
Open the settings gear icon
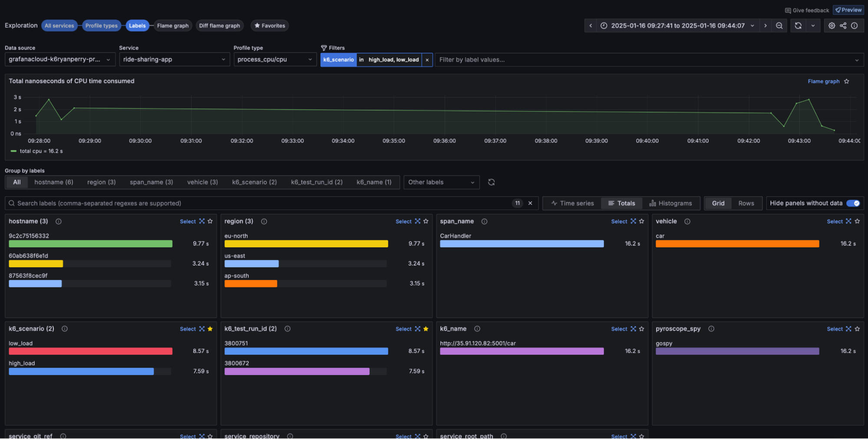[832, 26]
